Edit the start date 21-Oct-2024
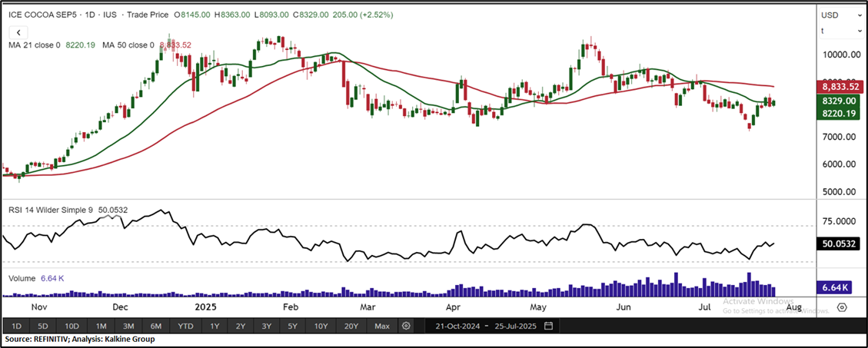Screen dimensions: 868x348 coord(457,326)
